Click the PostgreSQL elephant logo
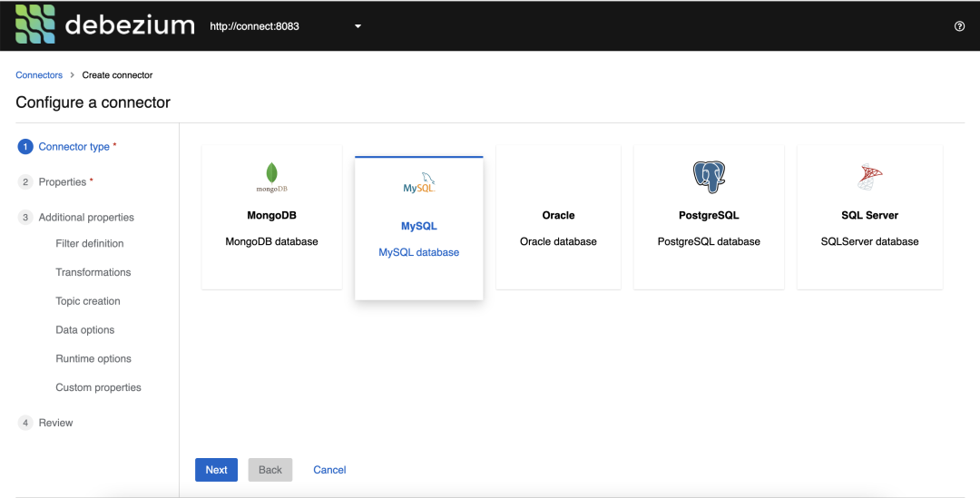 709,176
